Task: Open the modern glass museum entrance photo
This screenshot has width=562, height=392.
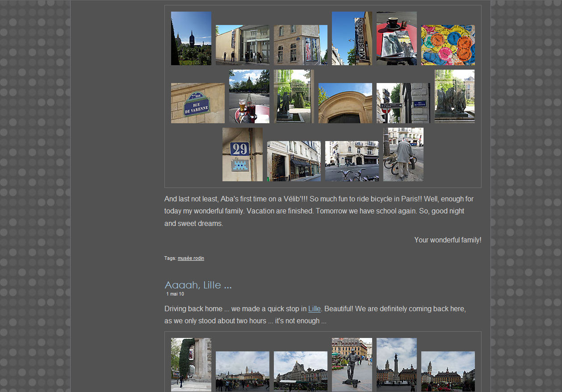Action: [x=242, y=45]
